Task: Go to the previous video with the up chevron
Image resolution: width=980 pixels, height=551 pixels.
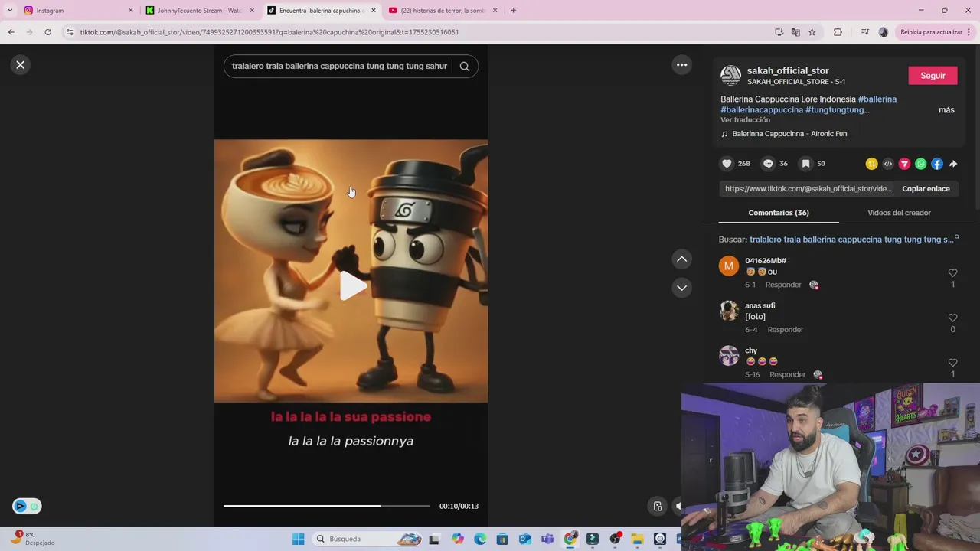Action: pyautogui.click(x=681, y=259)
